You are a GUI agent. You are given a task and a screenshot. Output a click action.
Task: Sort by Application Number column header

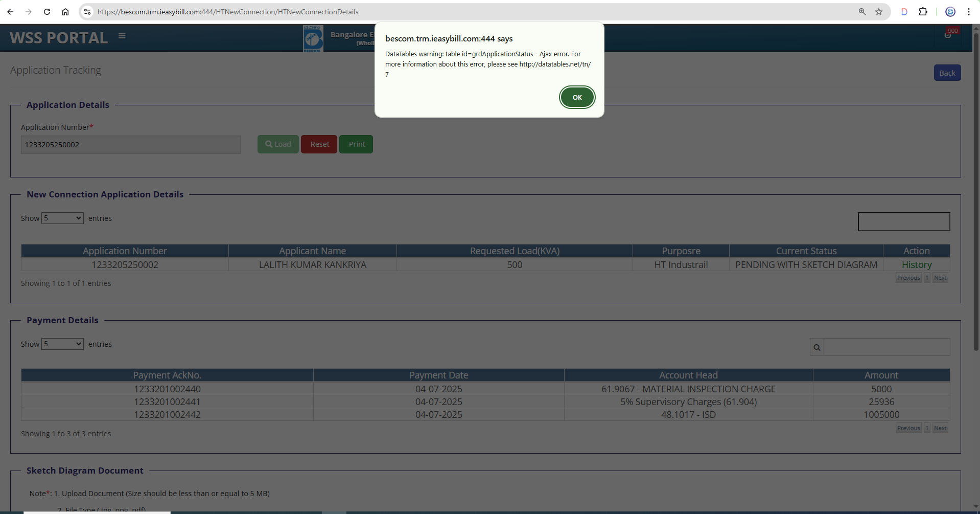pos(125,251)
